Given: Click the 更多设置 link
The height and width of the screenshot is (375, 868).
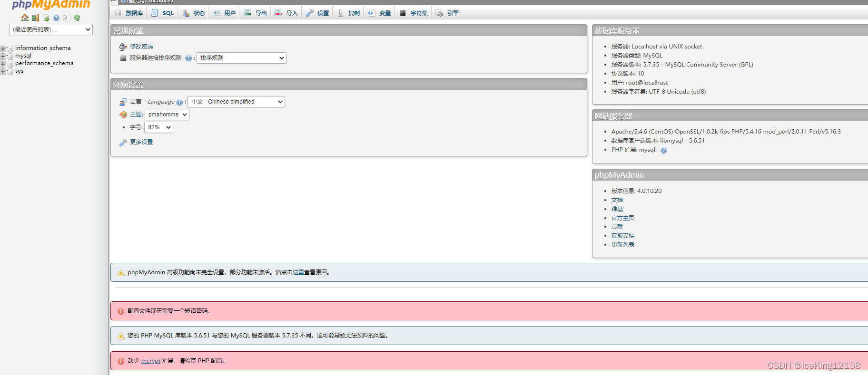Looking at the screenshot, I should pos(141,142).
